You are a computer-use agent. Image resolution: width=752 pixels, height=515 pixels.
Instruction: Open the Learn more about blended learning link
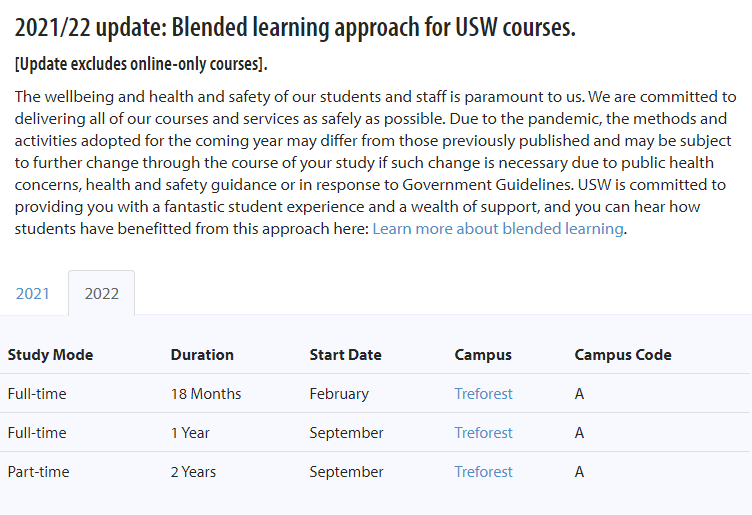tap(498, 229)
